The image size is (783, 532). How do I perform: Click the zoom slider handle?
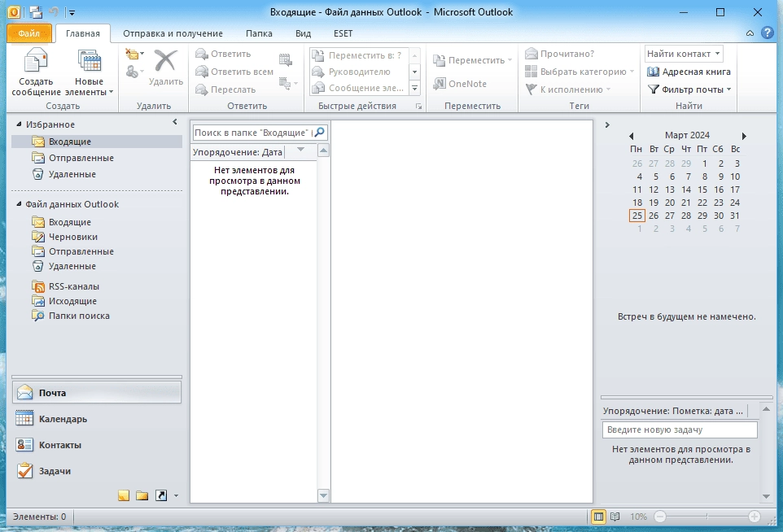point(707,517)
